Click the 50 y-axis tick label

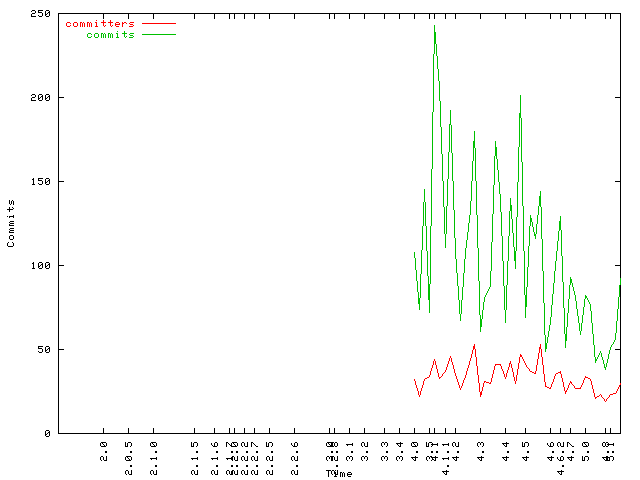point(45,350)
